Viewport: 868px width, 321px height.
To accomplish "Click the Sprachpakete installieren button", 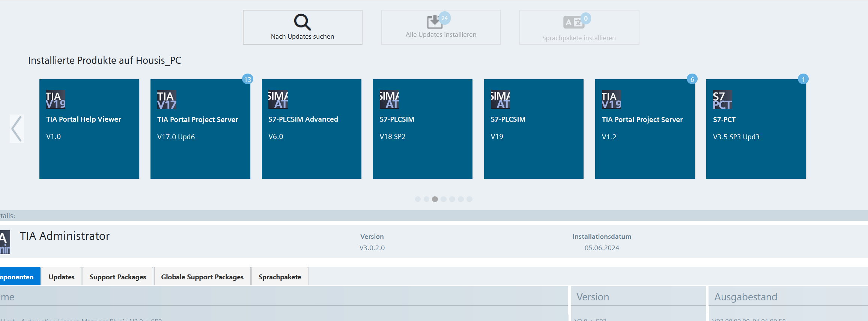I will (579, 27).
